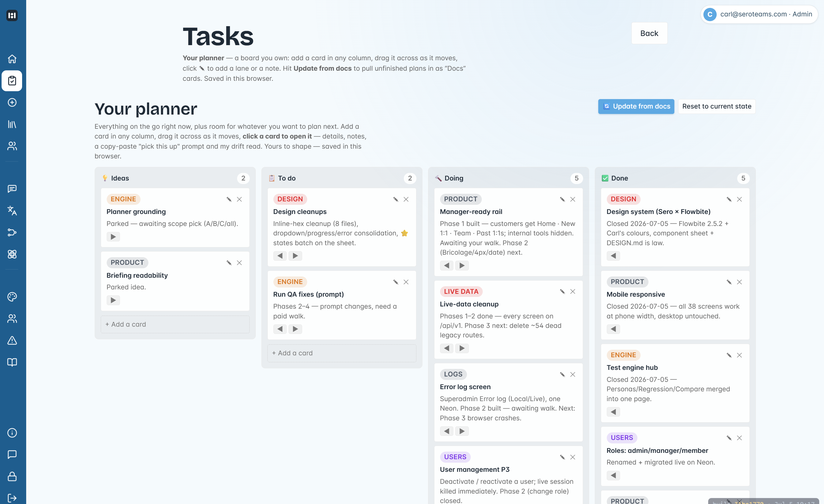
Task: Open the workflow route icon in sidebar
Action: pos(12,232)
